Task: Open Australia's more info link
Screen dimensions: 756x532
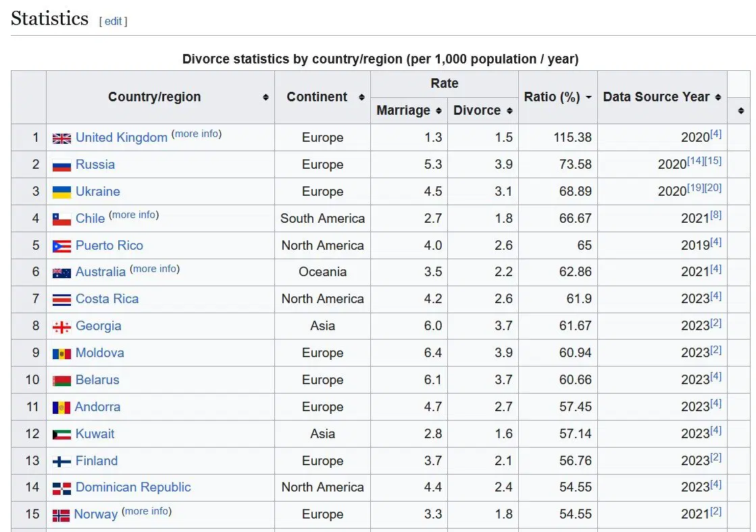Action: pos(155,269)
